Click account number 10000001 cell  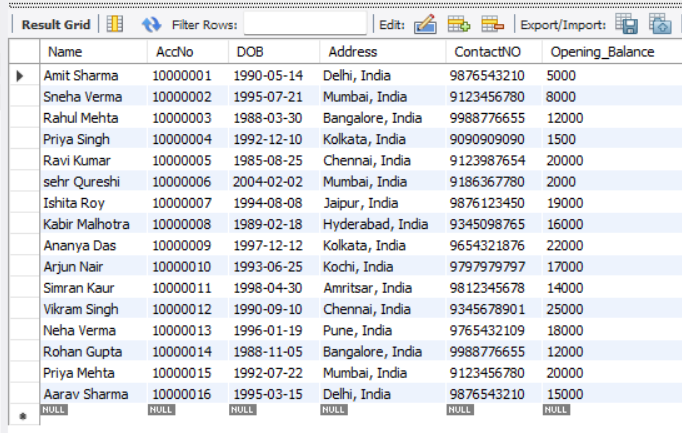point(187,76)
